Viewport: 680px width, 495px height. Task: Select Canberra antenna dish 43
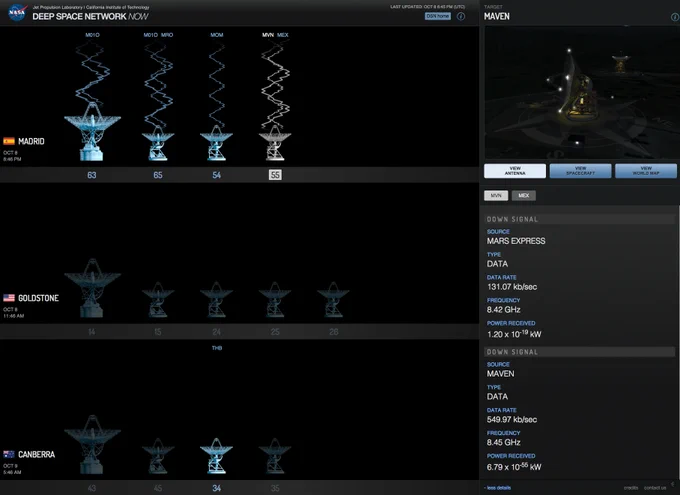(x=92, y=444)
